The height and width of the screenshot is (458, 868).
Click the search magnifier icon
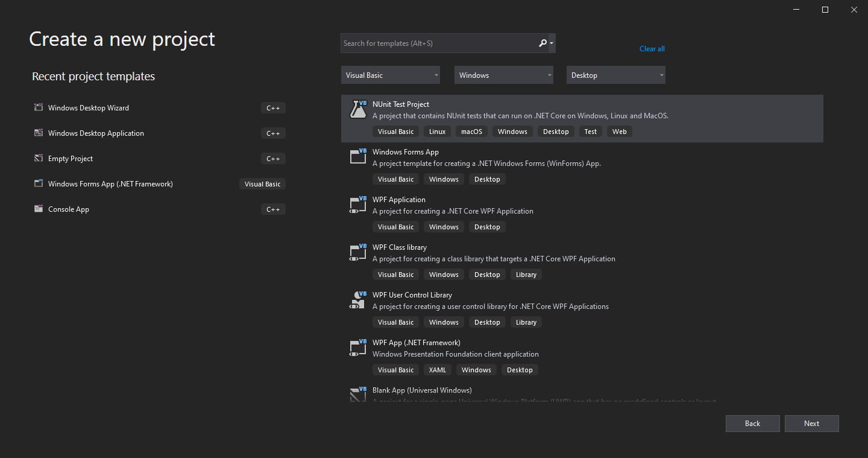pyautogui.click(x=542, y=43)
